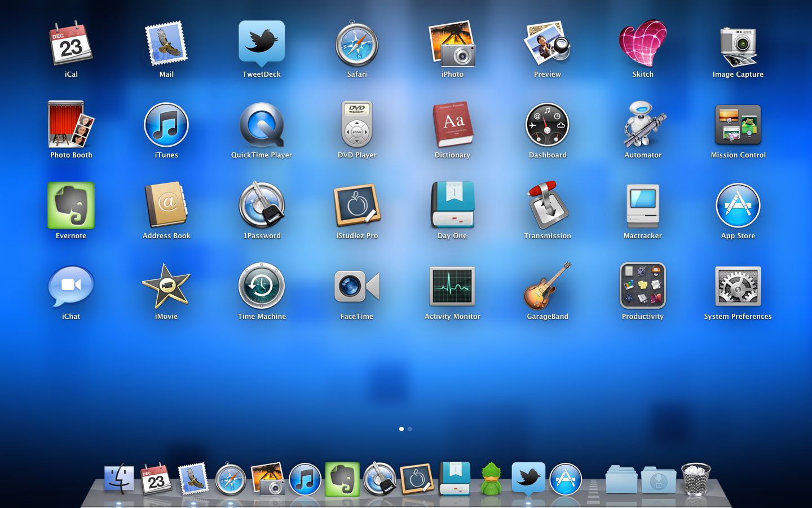The width and height of the screenshot is (812, 508).
Task: Open the Dictionary app
Action: (452, 125)
